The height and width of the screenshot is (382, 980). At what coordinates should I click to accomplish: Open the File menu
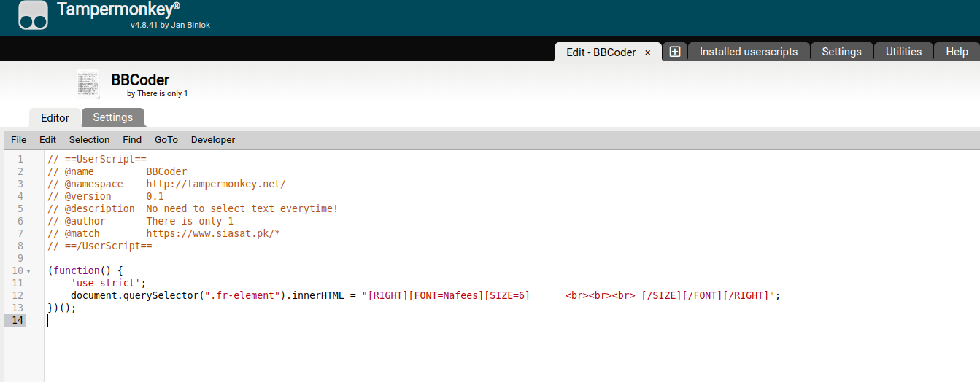19,140
